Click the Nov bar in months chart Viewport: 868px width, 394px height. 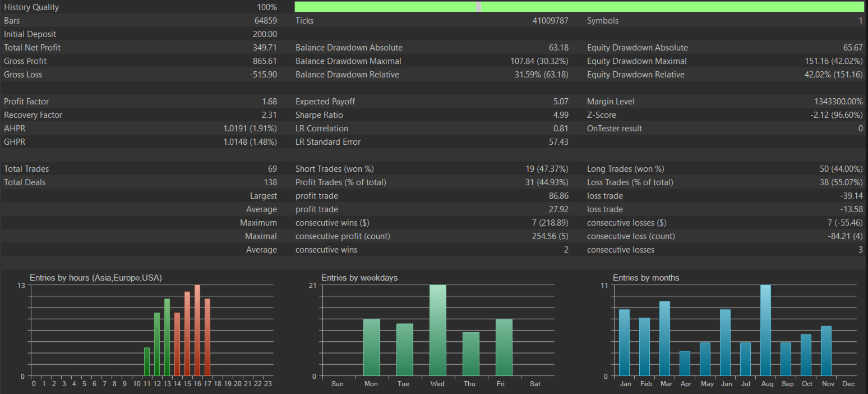pyautogui.click(x=826, y=351)
